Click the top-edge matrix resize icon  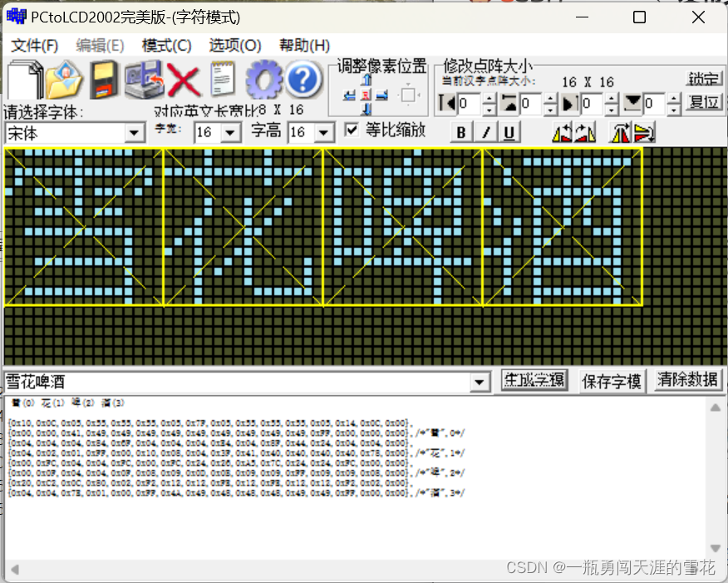coord(509,102)
